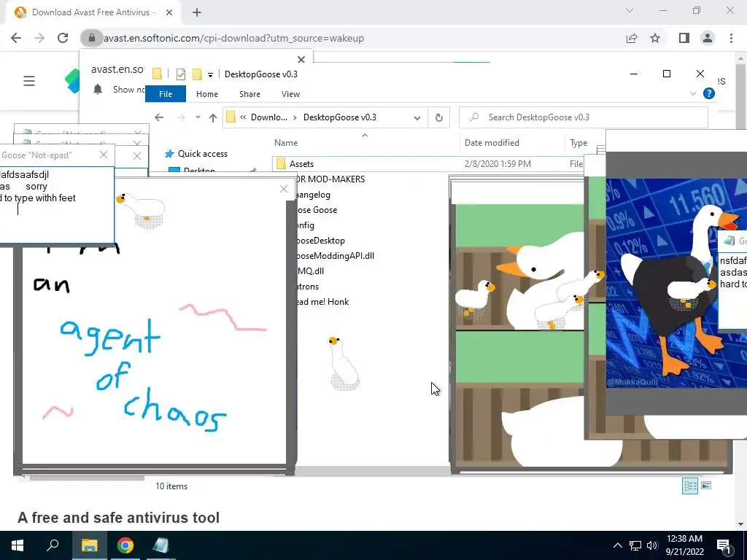Viewport: 747px width, 560px height.
Task: Click inside the Goose Not-epad text area
Action: pos(56,205)
